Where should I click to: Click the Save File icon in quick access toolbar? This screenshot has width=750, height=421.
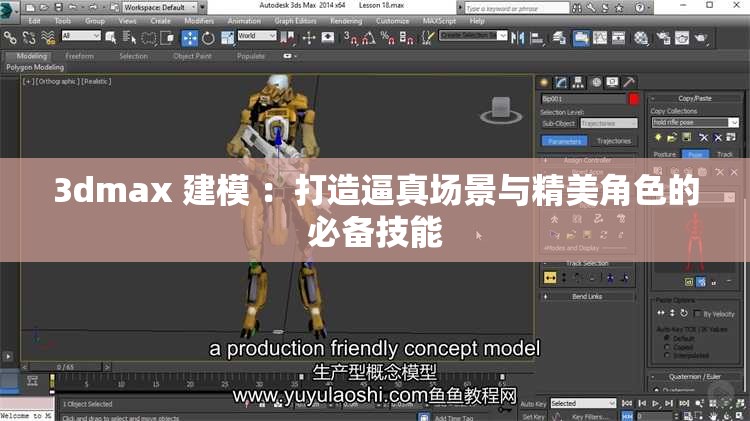coord(58,7)
